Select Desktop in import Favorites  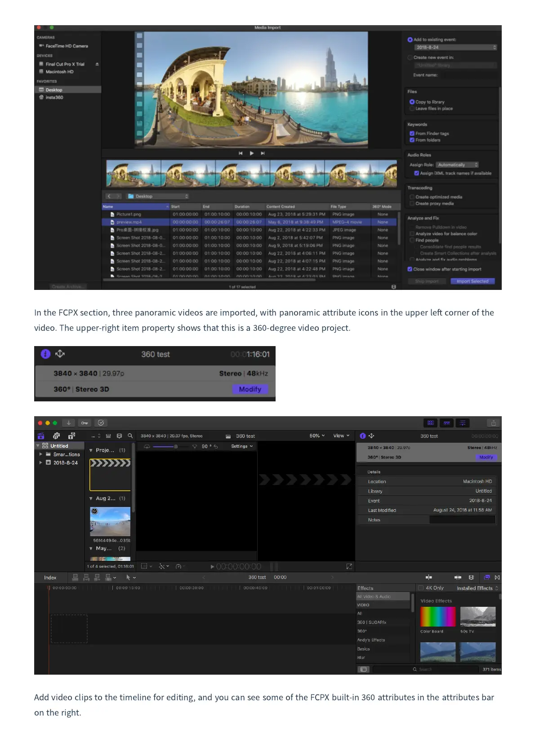pos(68,90)
